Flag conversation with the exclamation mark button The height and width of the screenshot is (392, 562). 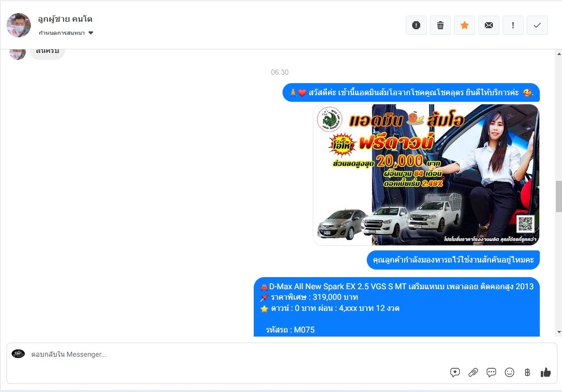point(513,25)
